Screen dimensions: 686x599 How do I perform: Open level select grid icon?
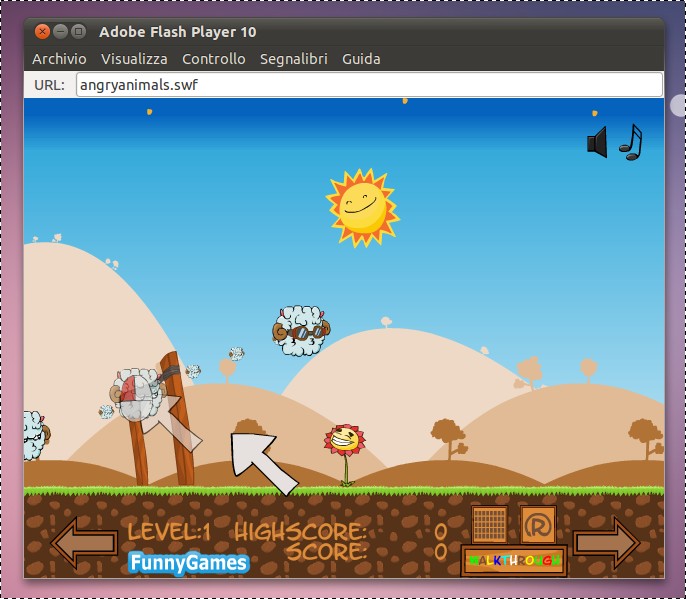tap(490, 524)
